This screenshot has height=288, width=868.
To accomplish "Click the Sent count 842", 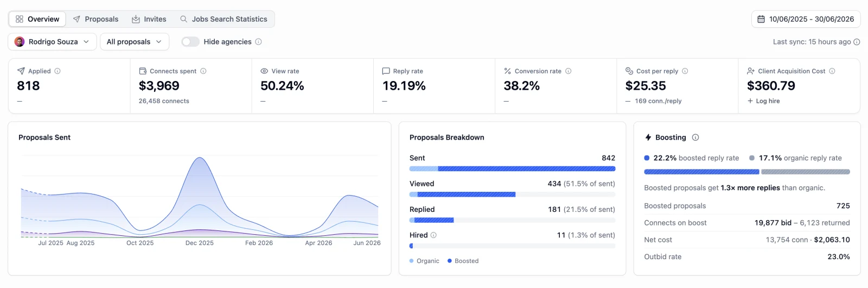I will click(x=609, y=158).
